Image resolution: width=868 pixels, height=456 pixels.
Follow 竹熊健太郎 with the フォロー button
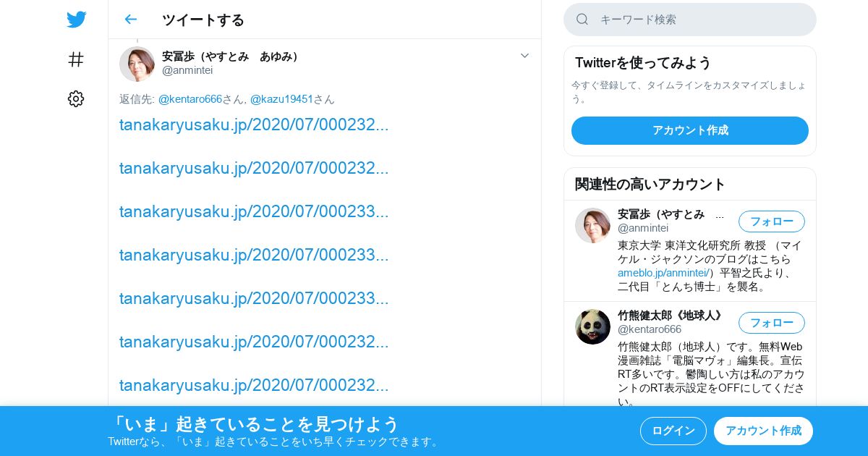coord(772,323)
